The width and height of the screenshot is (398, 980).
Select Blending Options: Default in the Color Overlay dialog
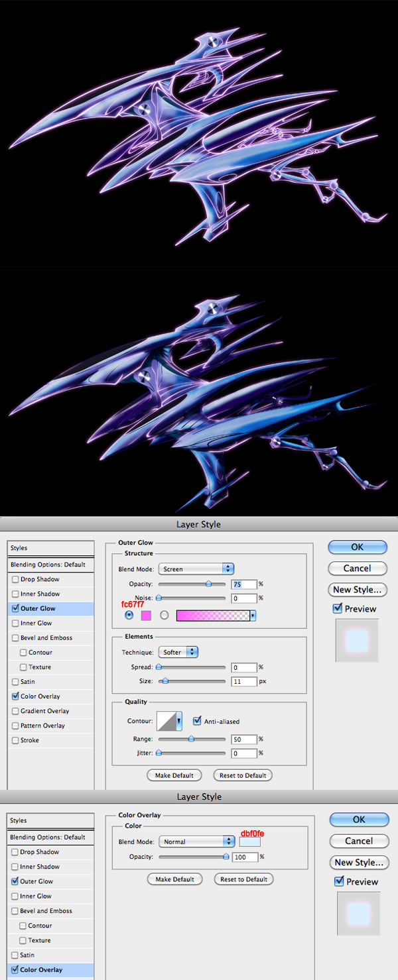pyautogui.click(x=52, y=838)
